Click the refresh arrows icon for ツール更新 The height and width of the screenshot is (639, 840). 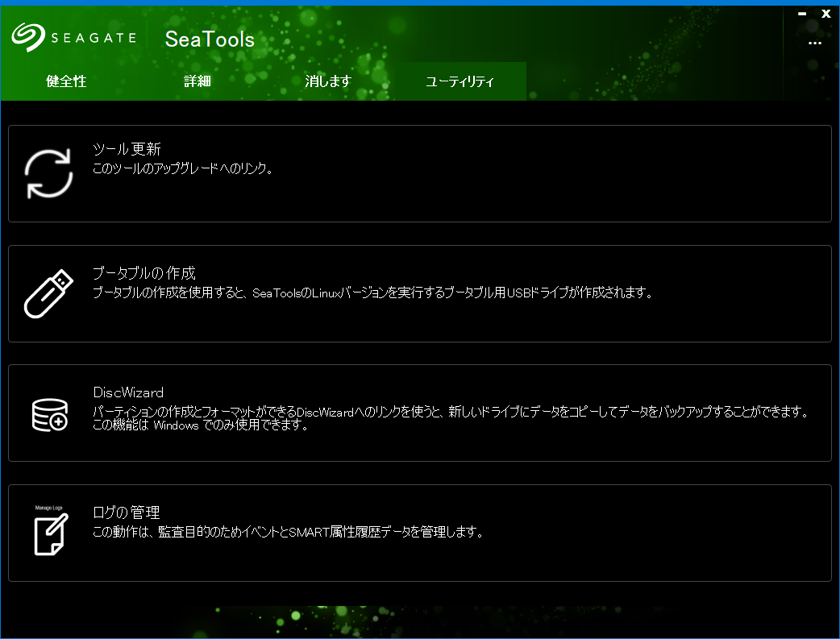tap(49, 173)
